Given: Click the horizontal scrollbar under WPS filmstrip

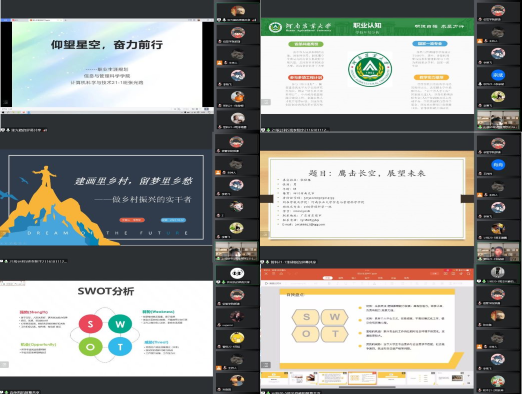Looking at the screenshot, I should click(367, 387).
